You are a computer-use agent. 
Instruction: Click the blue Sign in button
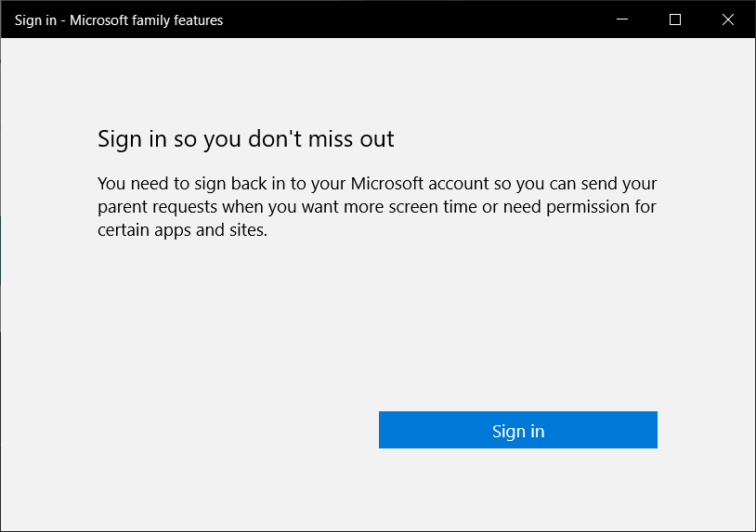pyautogui.click(x=518, y=430)
